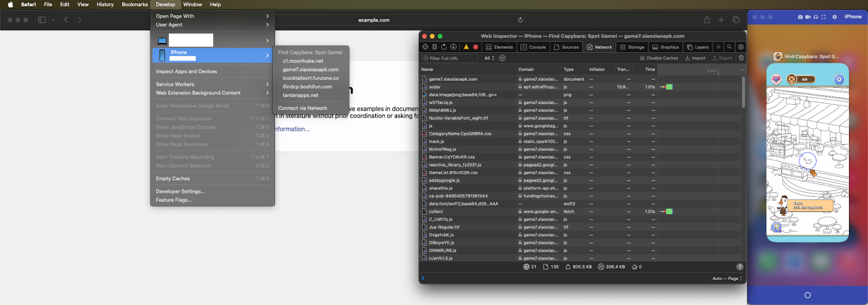
Task: Enable the Disable Caches checkbox
Action: pyautogui.click(x=642, y=58)
